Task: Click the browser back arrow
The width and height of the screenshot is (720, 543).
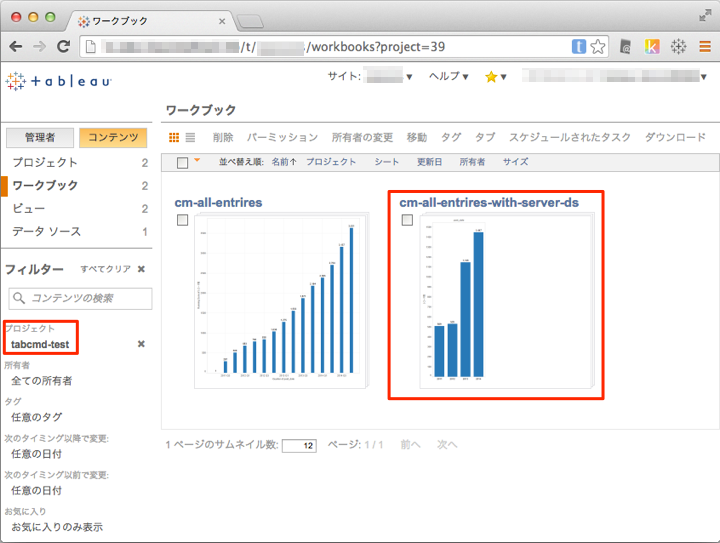Action: point(16,46)
